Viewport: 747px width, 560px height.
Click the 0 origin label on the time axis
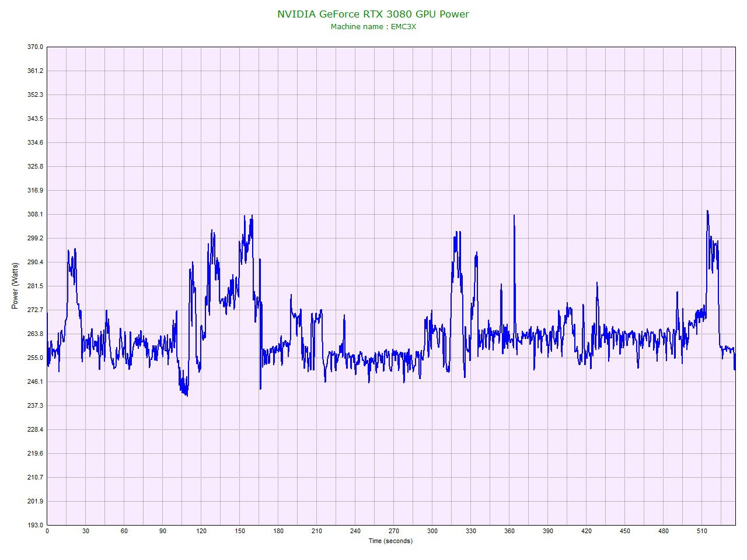click(x=47, y=531)
